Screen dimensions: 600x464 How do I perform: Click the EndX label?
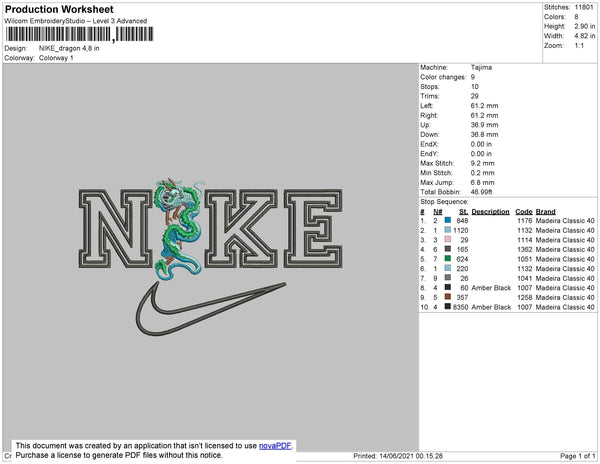point(429,144)
